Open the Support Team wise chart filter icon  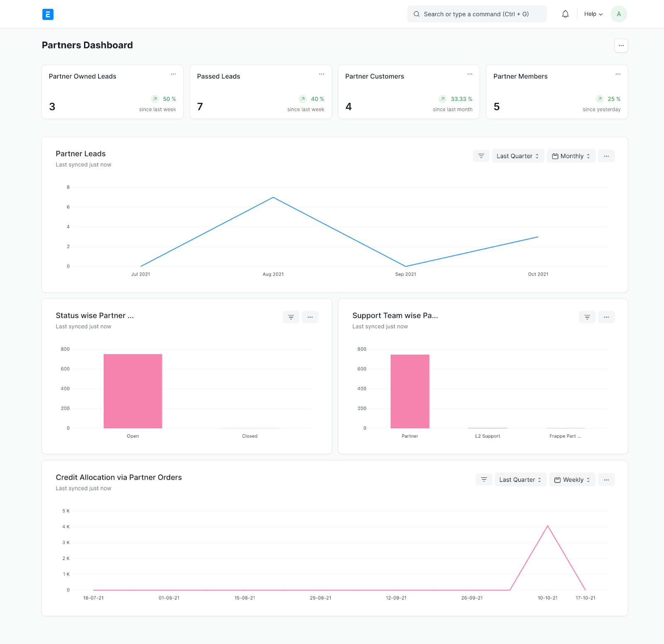tap(587, 317)
